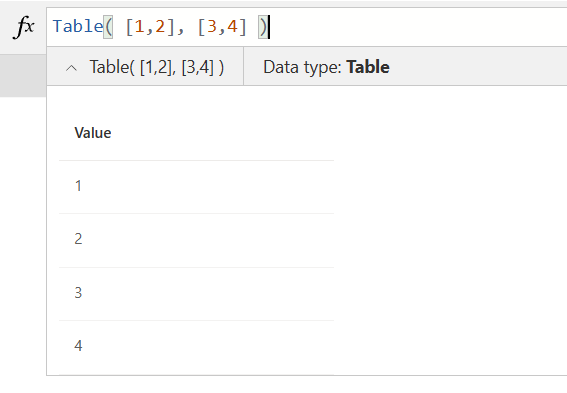Screen dimensions: 567x393
Task: Click the Data type: Table label
Action: (x=326, y=67)
